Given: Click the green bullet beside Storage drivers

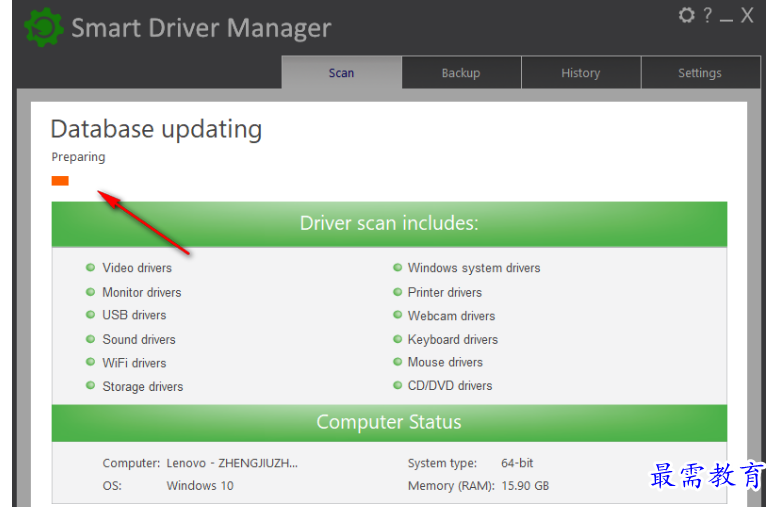Looking at the screenshot, I should pyautogui.click(x=90, y=385).
